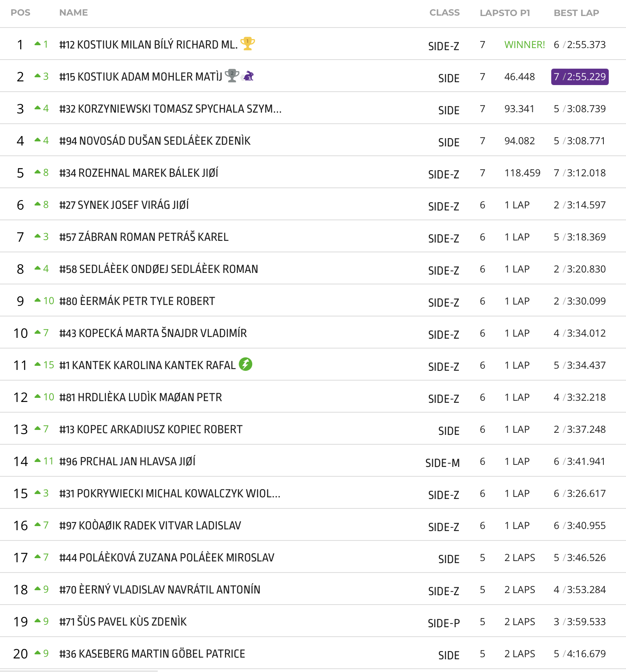
Task: Click best lap 5 /3:08.771
Action: pyautogui.click(x=580, y=141)
